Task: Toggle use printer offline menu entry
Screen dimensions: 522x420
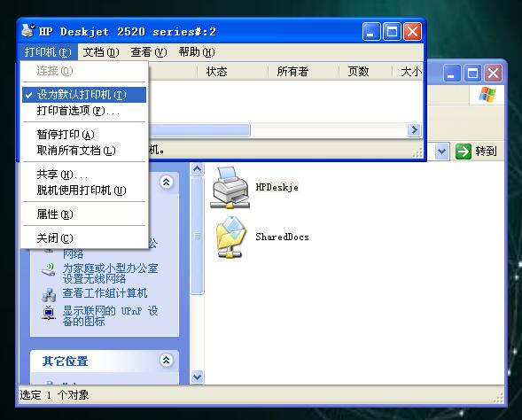Action: [x=84, y=191]
